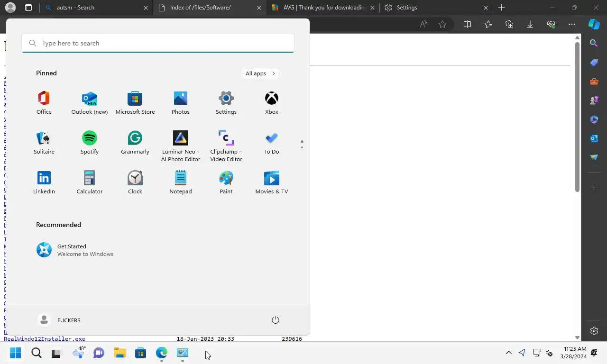This screenshot has width=607, height=364.
Task: Add a sidebar app with plus
Action: click(x=594, y=188)
